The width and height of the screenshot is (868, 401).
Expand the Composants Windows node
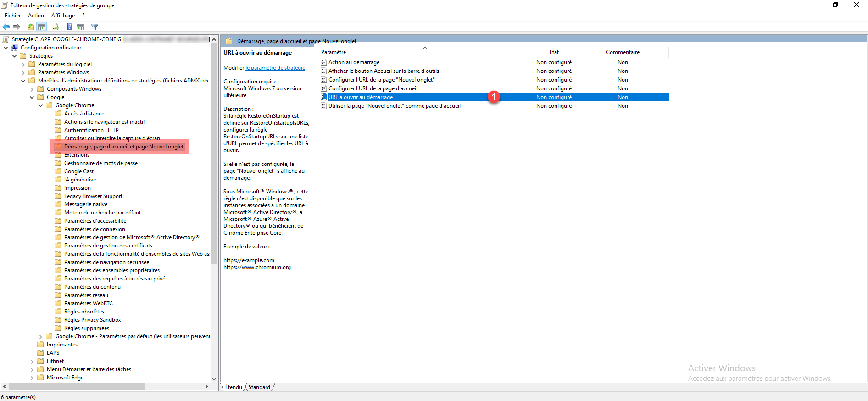click(32, 89)
